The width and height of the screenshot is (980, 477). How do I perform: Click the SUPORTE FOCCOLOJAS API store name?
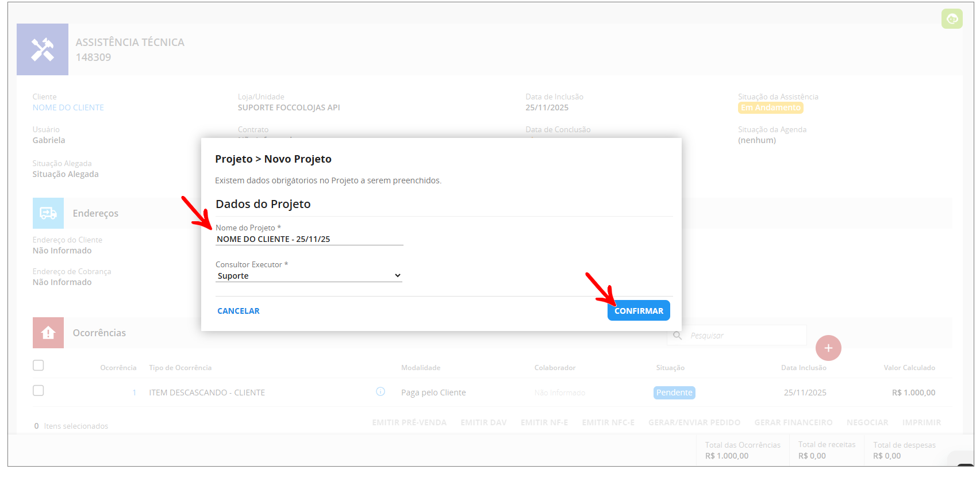[x=289, y=107]
